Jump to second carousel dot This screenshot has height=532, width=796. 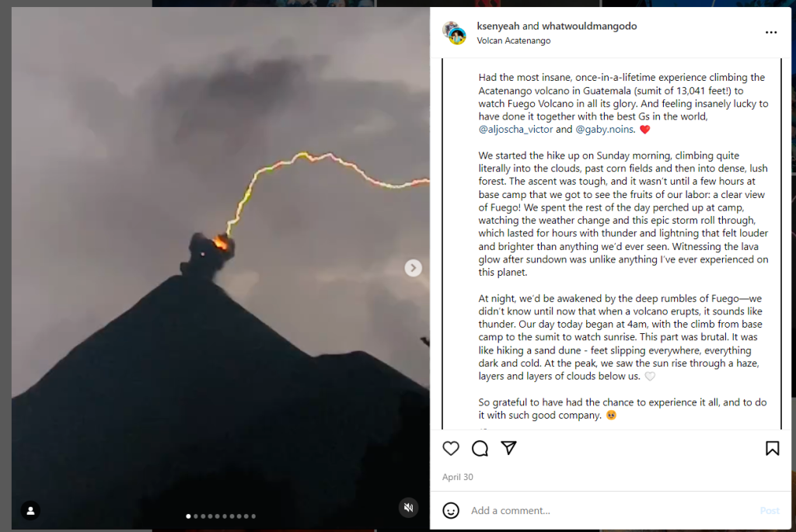point(195,516)
